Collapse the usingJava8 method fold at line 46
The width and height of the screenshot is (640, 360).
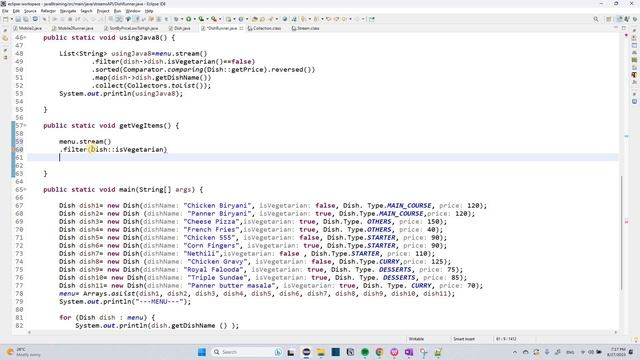pos(25,38)
